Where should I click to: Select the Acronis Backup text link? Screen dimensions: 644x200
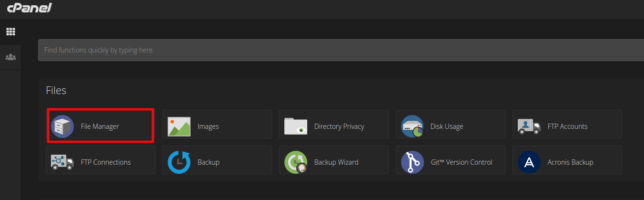click(570, 162)
